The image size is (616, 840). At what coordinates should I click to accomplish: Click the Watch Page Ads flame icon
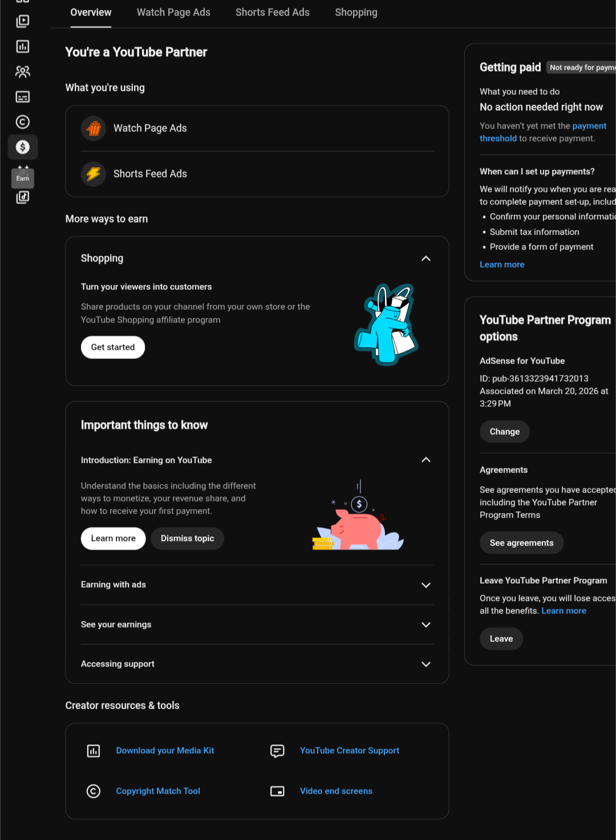coord(94,128)
